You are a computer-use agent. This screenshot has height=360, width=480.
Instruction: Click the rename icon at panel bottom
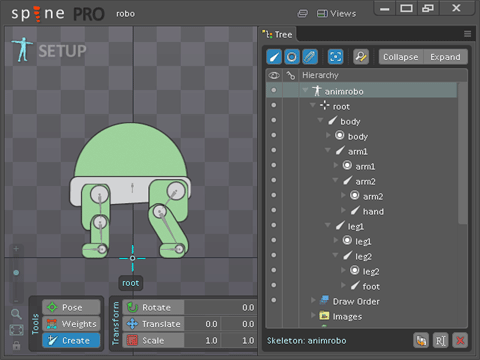coord(440,341)
